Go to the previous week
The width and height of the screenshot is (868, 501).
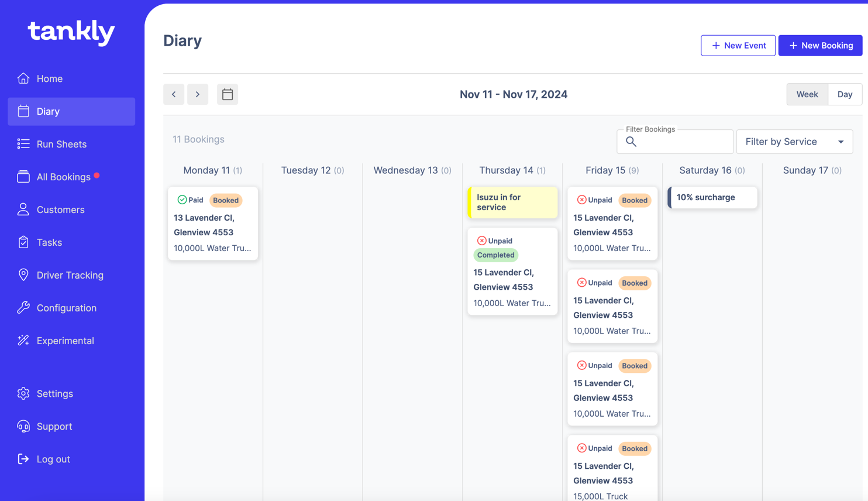[174, 94]
